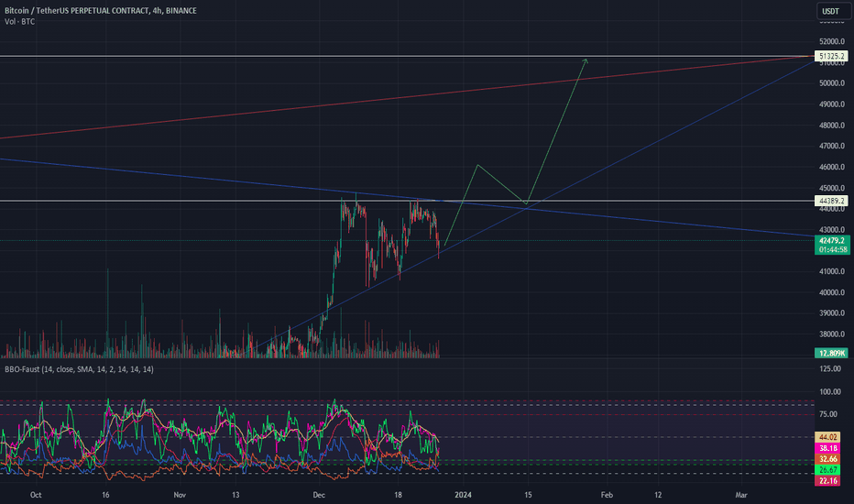This screenshot has height=504, width=854.
Task: Click the Mar label on time axis
Action: tap(740, 495)
